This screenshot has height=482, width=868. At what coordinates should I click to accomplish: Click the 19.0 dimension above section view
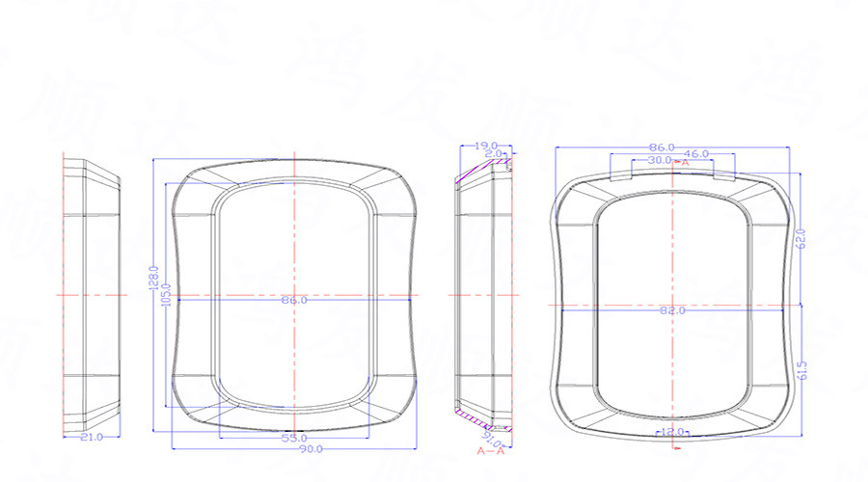point(487,145)
